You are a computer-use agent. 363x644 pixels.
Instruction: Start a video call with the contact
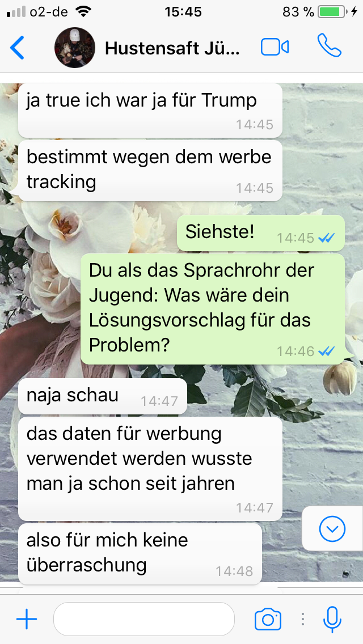[275, 47]
